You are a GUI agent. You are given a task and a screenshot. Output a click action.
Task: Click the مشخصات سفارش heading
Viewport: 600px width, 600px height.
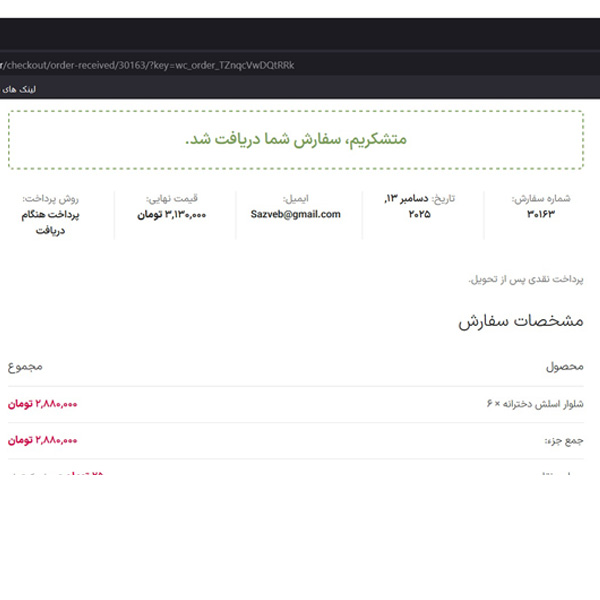tap(521, 322)
